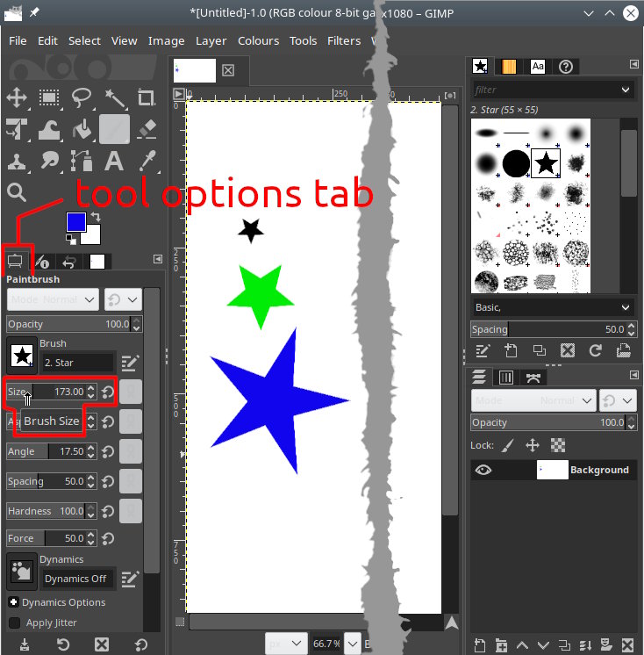
Task: Open the File menu
Action: 18,41
